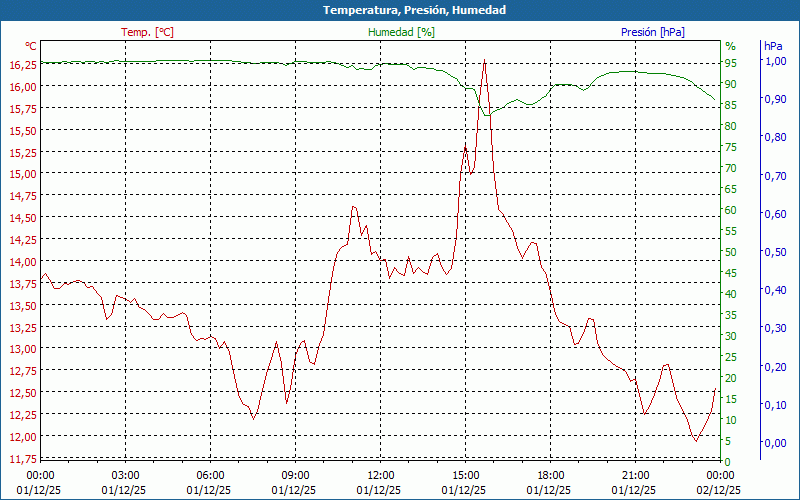Click the '14,00' temperature axis value
The height and width of the screenshot is (500, 800).
click(23, 262)
